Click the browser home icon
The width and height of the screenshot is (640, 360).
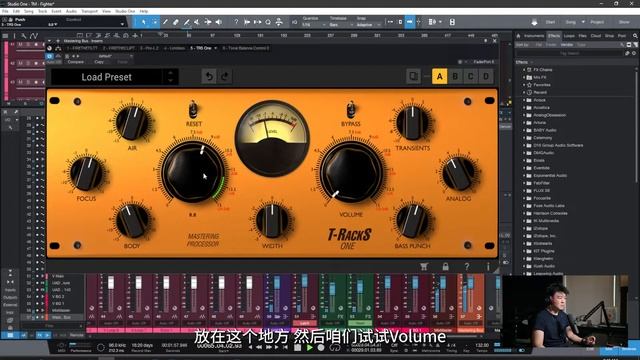tap(518, 36)
